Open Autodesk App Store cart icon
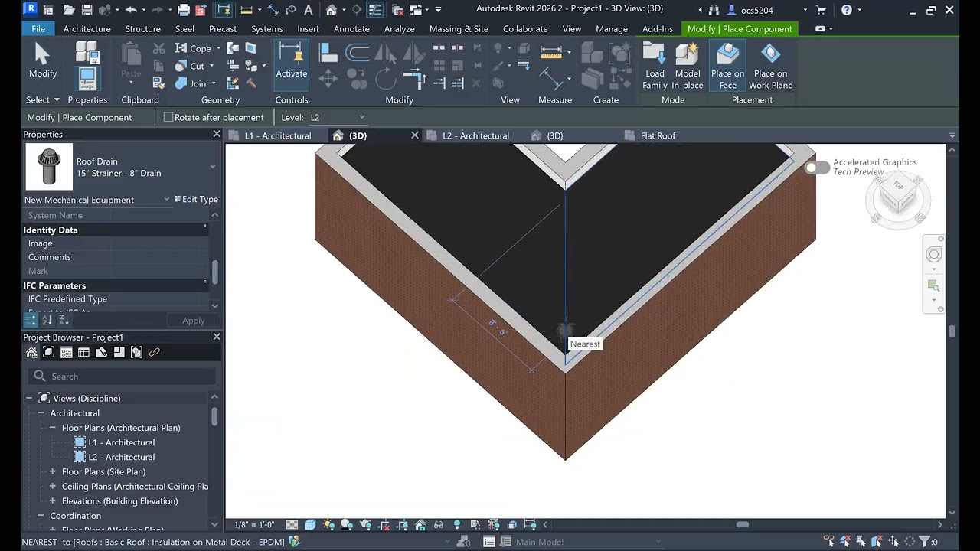The image size is (980, 551). (x=821, y=10)
